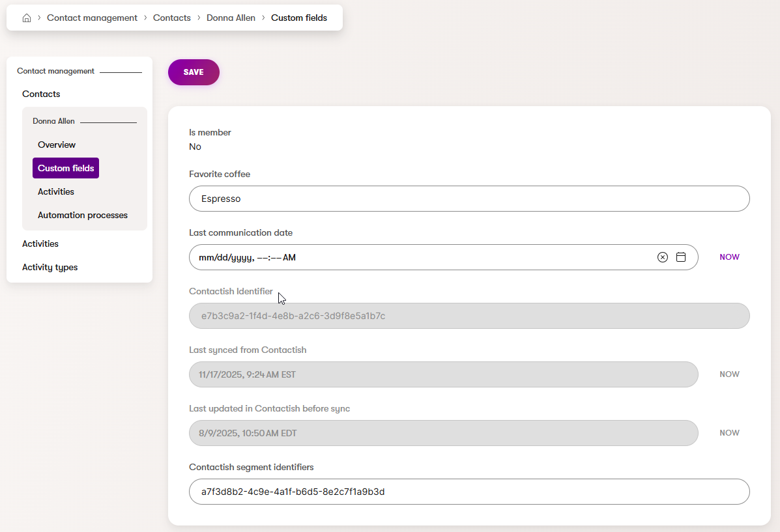Image resolution: width=780 pixels, height=532 pixels.
Task: Select Overview in the Donna Allen sidebar
Action: (57, 145)
